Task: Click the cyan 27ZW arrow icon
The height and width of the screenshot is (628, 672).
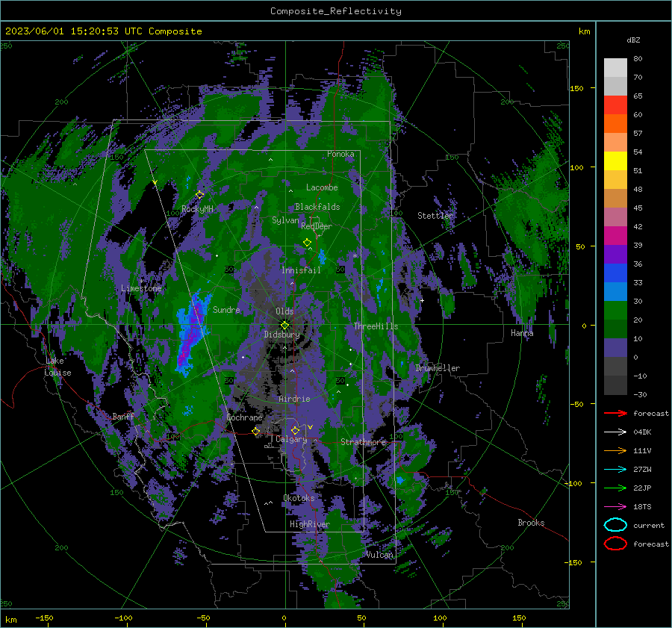Action: 615,470
